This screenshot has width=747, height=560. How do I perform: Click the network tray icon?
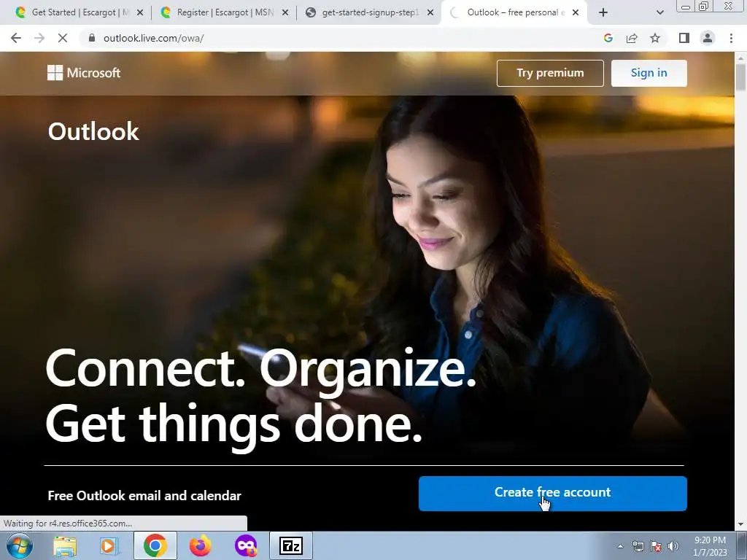click(638, 546)
